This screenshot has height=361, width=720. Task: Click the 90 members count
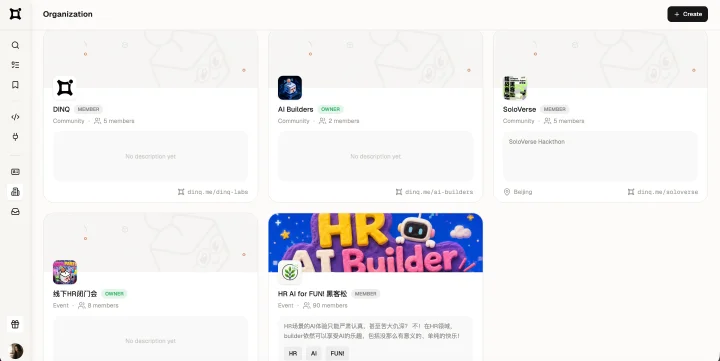coord(325,305)
